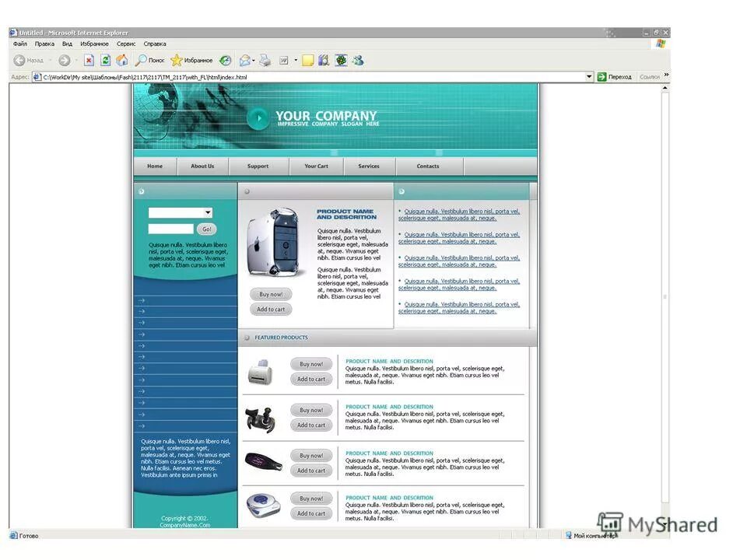Refresh the page using the green arrows icon

[106, 61]
